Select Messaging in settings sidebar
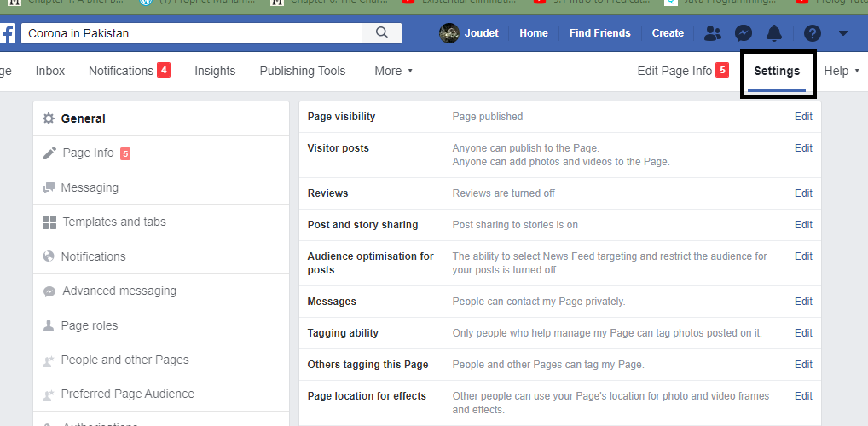The image size is (868, 426). coord(161,187)
